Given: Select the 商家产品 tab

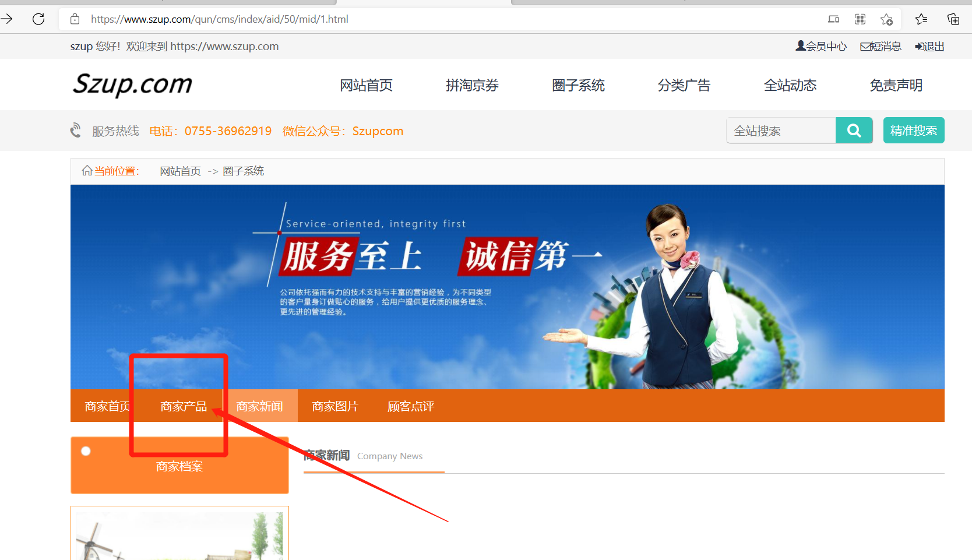Looking at the screenshot, I should coord(184,406).
